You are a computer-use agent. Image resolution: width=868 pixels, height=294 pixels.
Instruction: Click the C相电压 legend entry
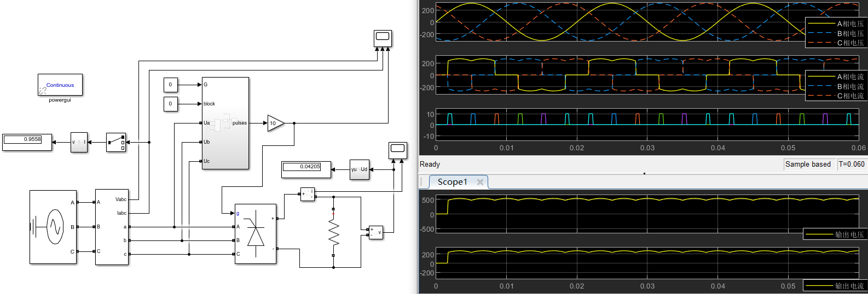tap(836, 43)
